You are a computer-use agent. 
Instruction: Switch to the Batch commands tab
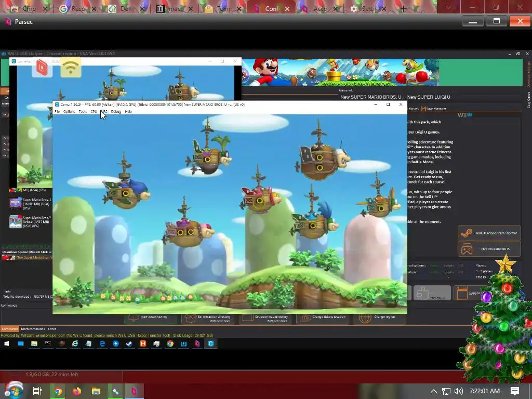(33, 329)
